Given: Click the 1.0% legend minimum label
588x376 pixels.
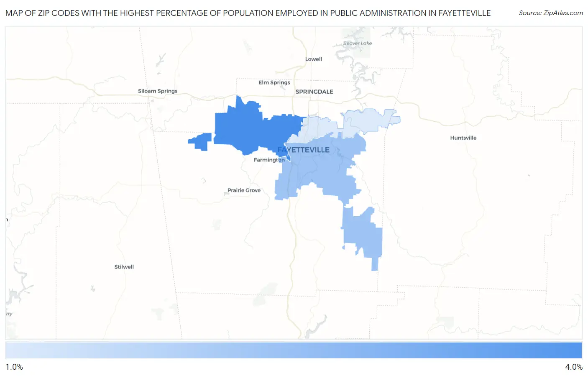Looking at the screenshot, I should coord(14,367).
